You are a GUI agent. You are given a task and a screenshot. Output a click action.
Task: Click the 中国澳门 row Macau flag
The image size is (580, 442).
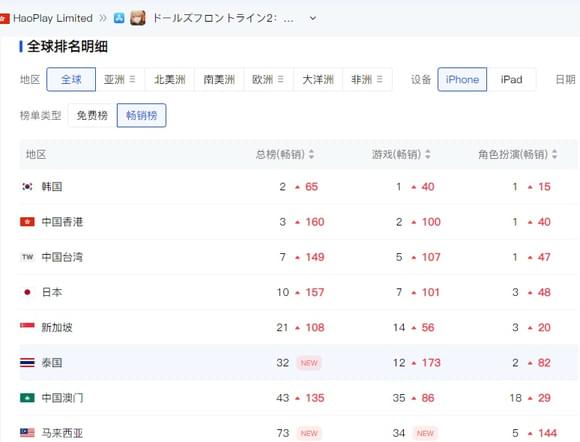pyautogui.click(x=27, y=398)
